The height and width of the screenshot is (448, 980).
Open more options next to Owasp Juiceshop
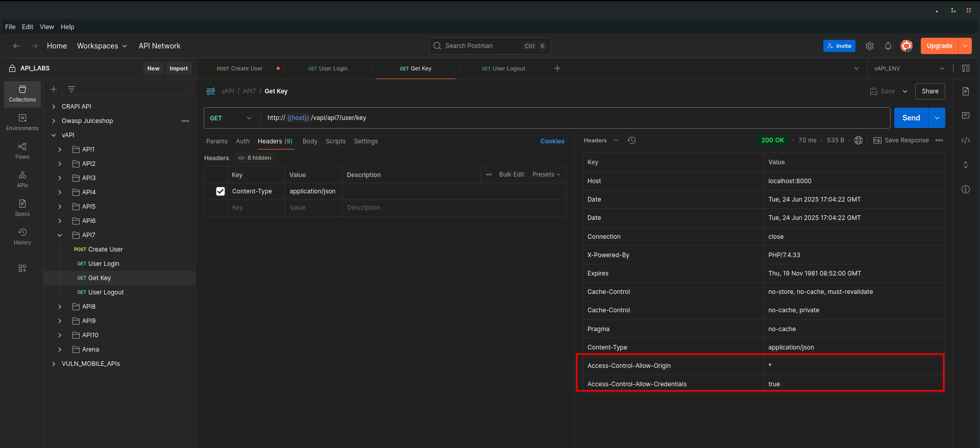pos(185,121)
